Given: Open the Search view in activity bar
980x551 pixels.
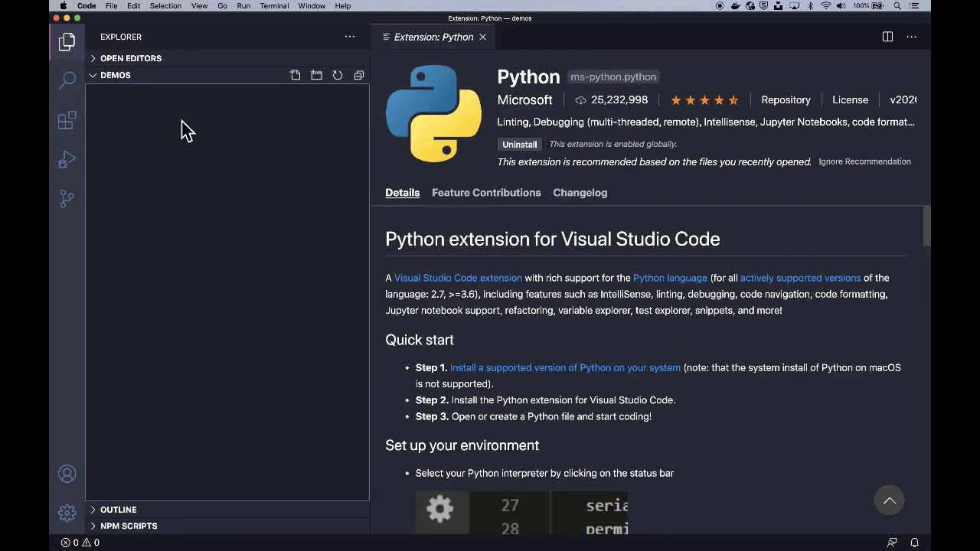Looking at the screenshot, I should coord(67,80).
